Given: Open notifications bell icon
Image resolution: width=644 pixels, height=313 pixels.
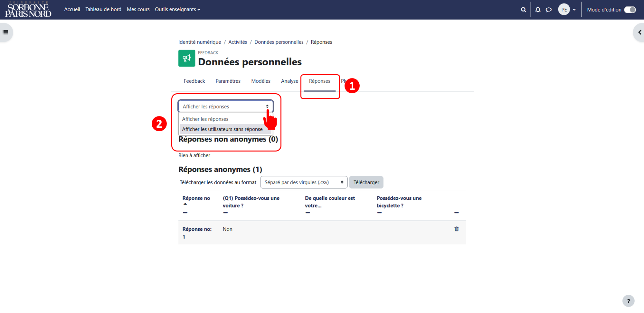Looking at the screenshot, I should tap(538, 10).
